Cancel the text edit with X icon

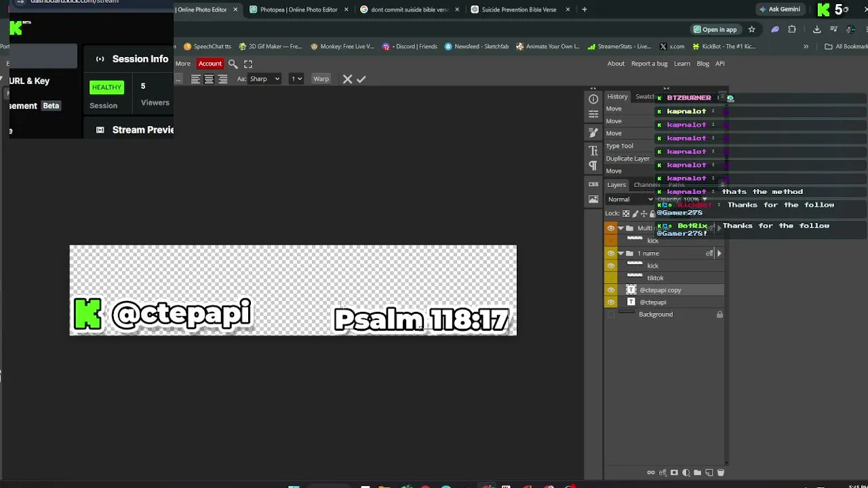347,79
